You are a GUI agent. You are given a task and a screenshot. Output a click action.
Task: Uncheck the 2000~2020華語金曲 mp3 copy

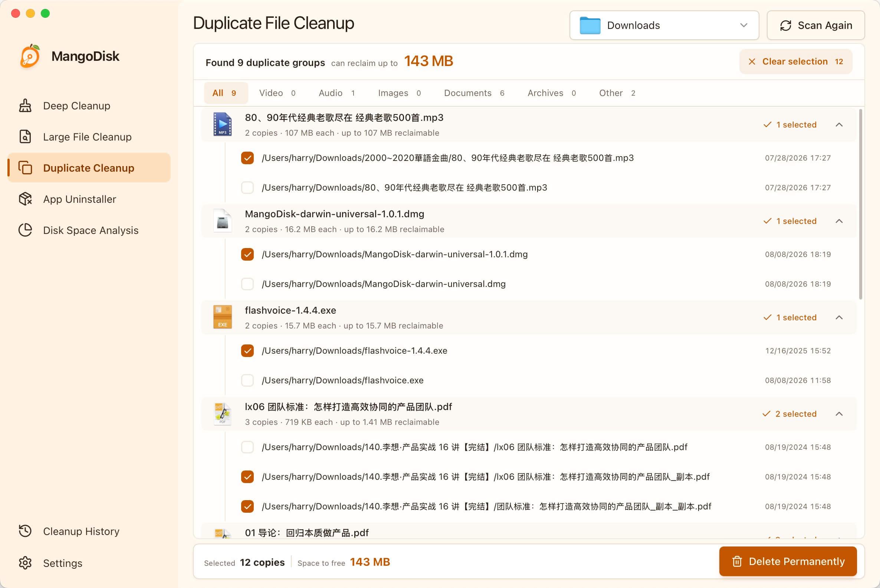(247, 158)
